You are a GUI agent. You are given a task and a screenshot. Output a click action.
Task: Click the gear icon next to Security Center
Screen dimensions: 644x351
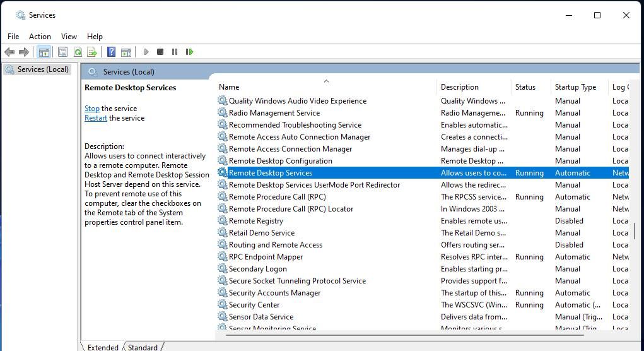pos(222,304)
